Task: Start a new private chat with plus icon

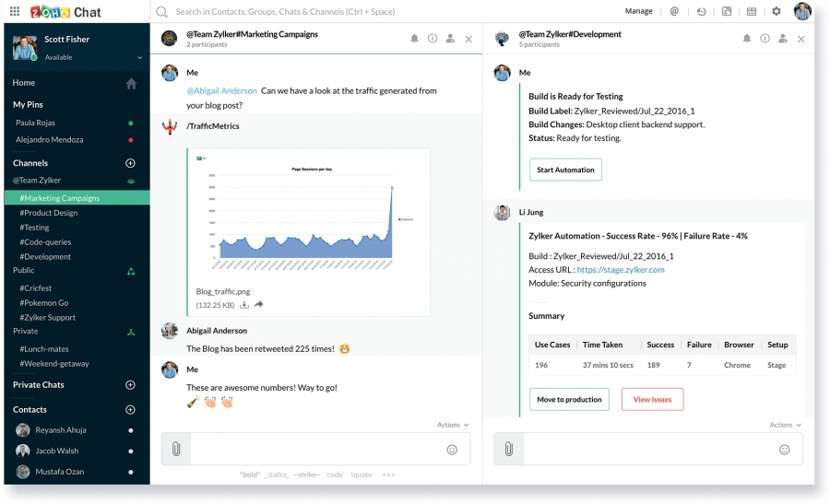Action: [x=130, y=384]
